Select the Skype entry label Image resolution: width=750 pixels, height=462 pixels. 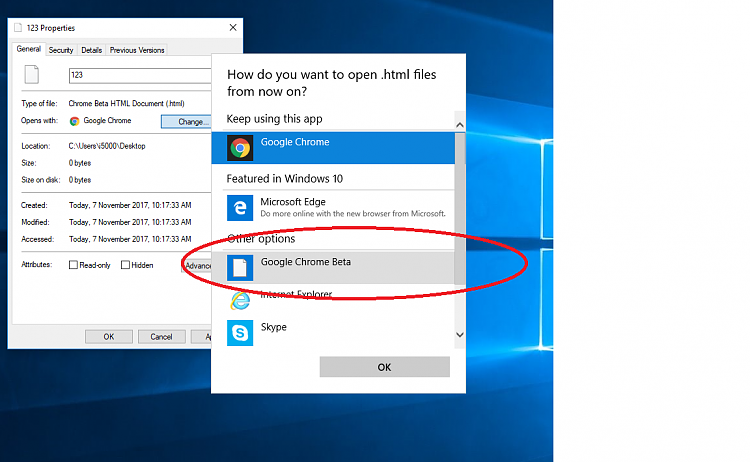pyautogui.click(x=274, y=327)
